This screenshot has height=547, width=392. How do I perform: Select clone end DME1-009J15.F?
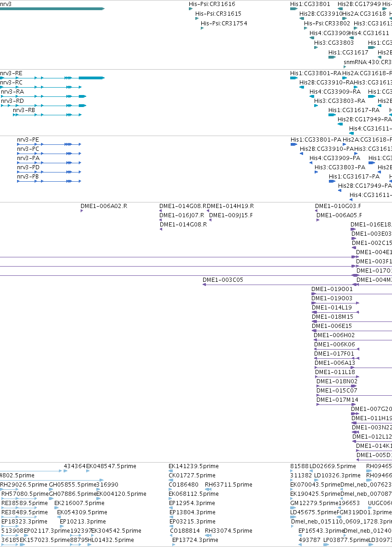[x=231, y=215]
